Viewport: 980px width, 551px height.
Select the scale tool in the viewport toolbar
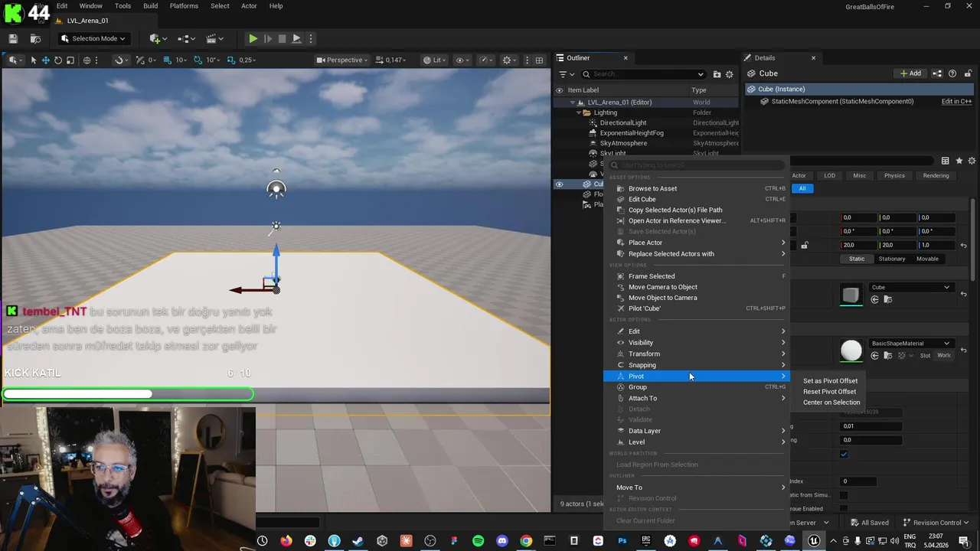tap(70, 60)
